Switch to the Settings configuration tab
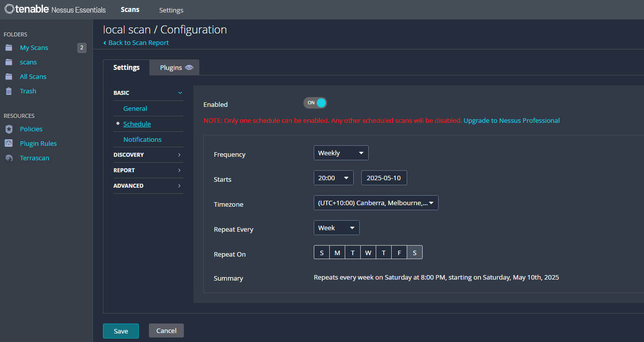 click(x=126, y=67)
